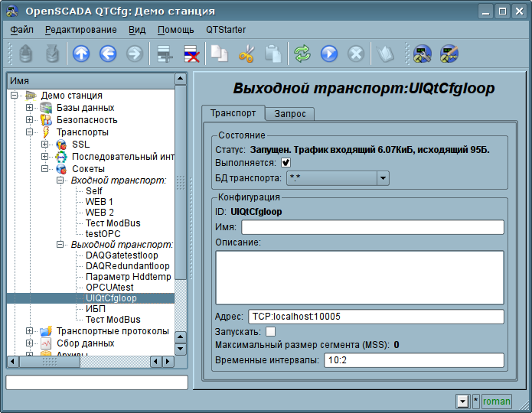Screen dimensions: 532x413
Task: Select the OPCUAtest tree item
Action: pos(110,288)
